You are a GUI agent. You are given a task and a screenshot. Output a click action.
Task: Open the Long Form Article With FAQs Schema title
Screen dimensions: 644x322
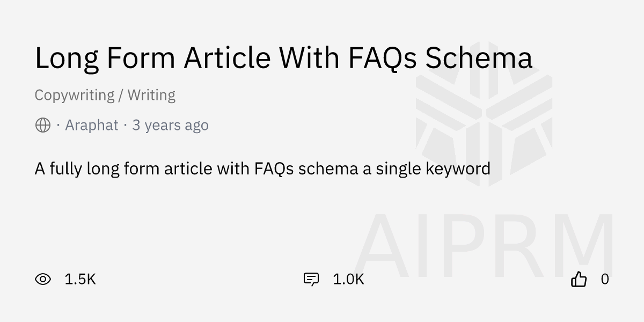coord(283,58)
